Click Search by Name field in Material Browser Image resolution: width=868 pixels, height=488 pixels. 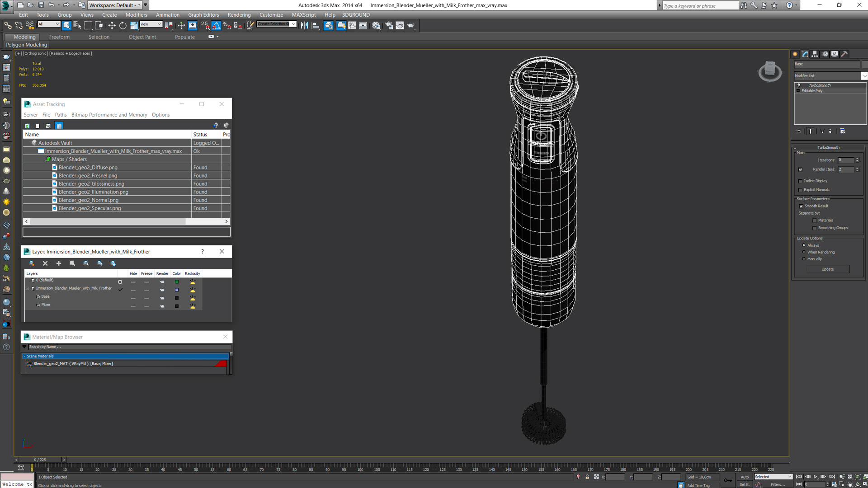pyautogui.click(x=129, y=347)
